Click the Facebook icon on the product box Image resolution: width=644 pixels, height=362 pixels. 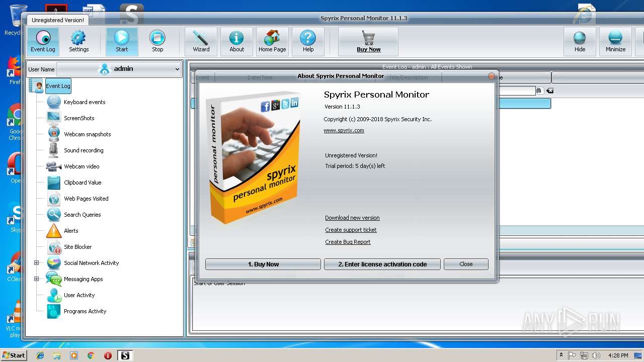click(x=265, y=107)
